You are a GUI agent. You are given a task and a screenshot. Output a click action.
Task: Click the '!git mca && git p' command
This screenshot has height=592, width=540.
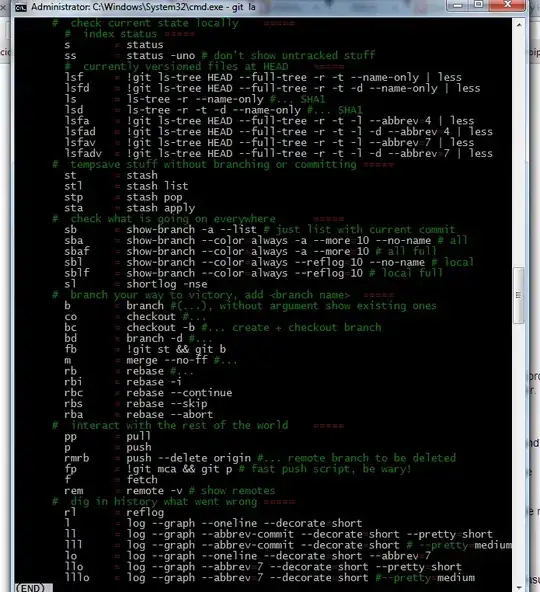(x=179, y=469)
